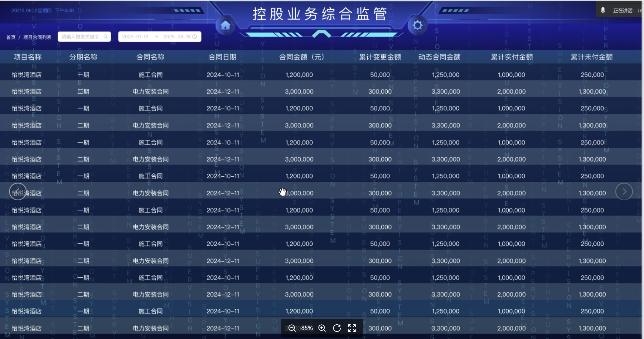The width and height of the screenshot is (644, 339).
Task: Click the 累计未付金额 column header
Action: click(591, 57)
